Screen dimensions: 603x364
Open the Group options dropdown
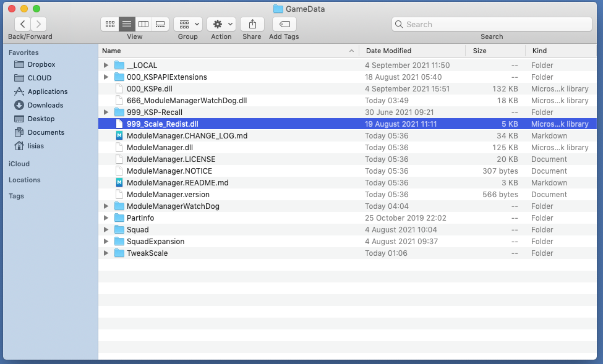click(x=187, y=24)
